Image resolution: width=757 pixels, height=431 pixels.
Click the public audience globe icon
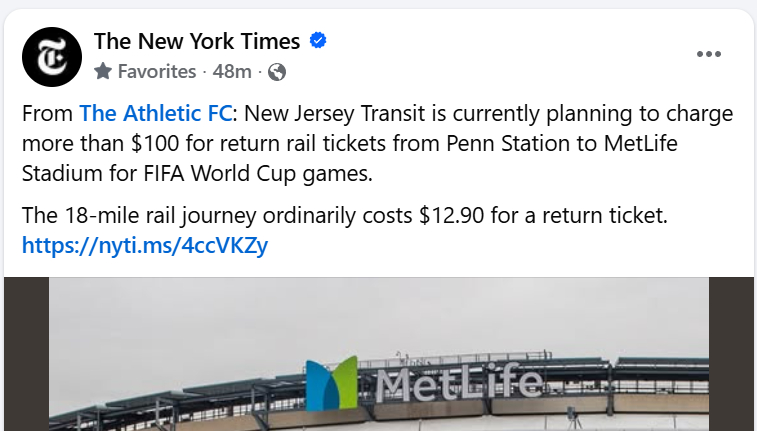277,72
